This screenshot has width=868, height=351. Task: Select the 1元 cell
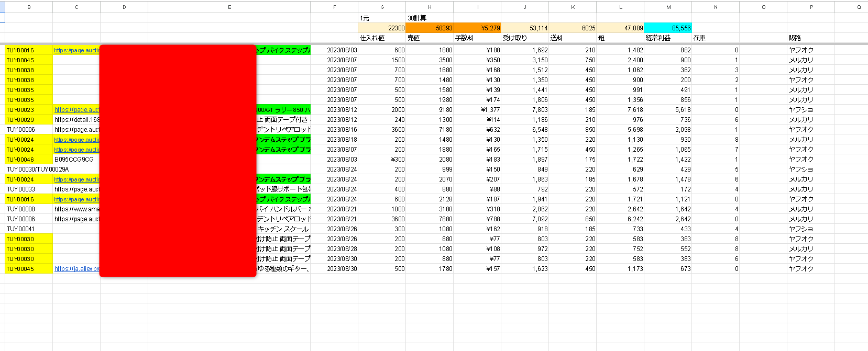382,18
